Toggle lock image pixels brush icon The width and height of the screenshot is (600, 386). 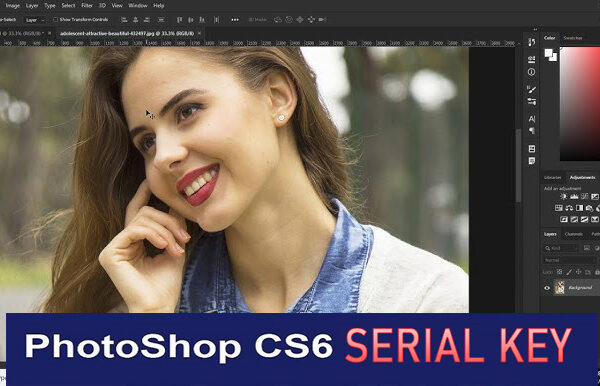pos(569,272)
